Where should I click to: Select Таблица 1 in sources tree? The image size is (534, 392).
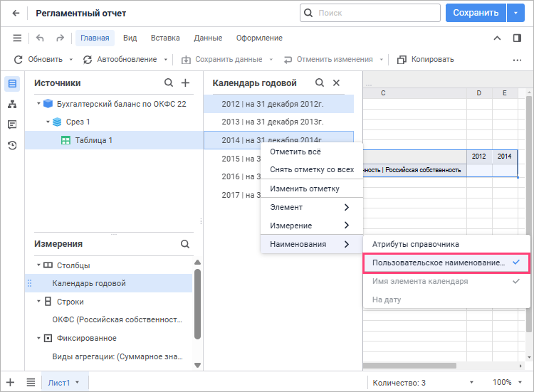(x=114, y=140)
